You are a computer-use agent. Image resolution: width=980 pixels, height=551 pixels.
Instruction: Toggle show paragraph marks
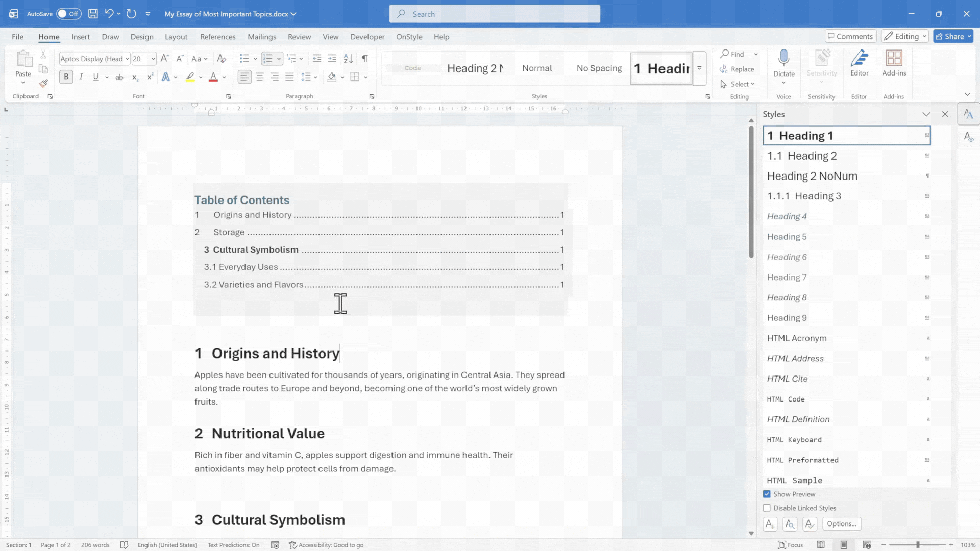364,59
